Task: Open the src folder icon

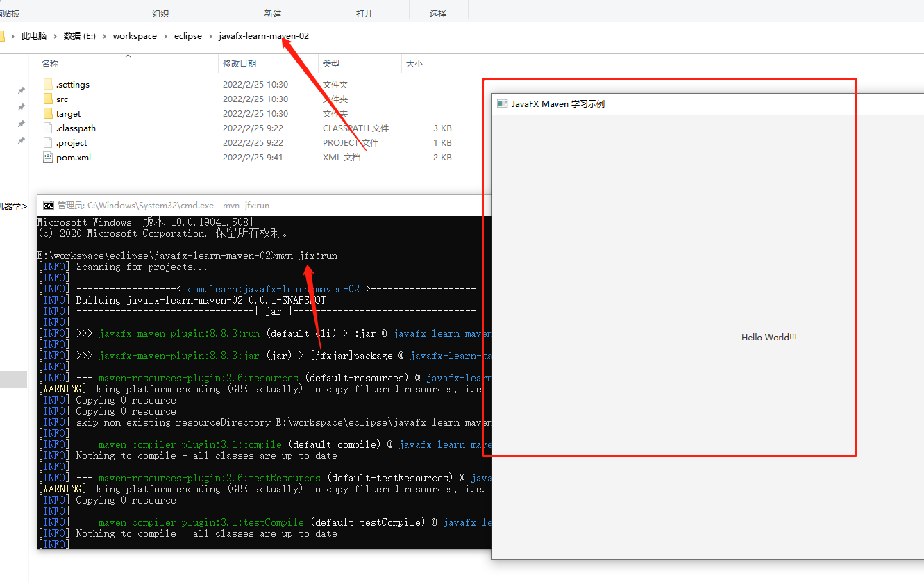Action: [x=48, y=99]
